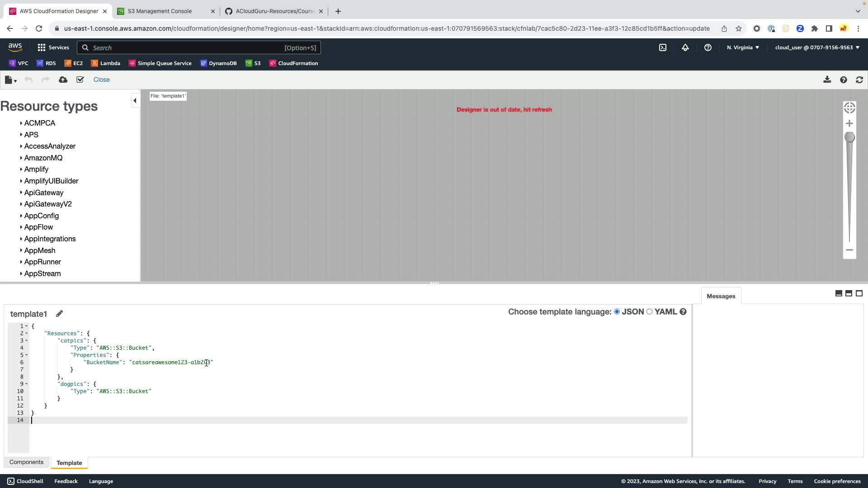This screenshot has height=488, width=868.
Task: Open the File menu dropdown
Action: (x=10, y=80)
